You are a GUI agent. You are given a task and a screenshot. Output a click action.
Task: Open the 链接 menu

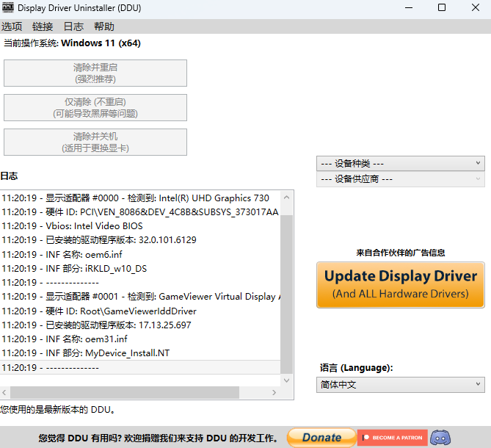click(x=43, y=26)
